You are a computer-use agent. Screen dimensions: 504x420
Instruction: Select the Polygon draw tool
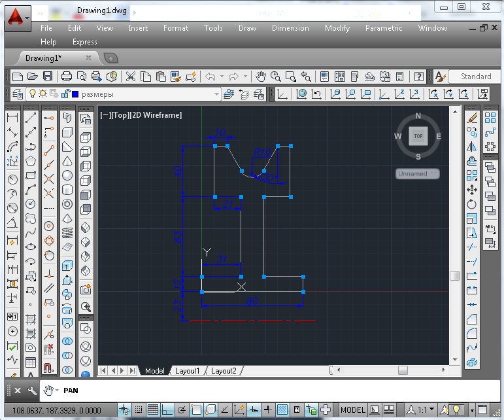tap(31, 161)
